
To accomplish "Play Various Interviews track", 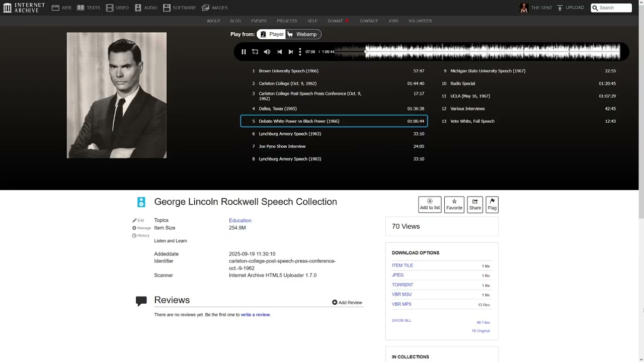I will coord(526,109).
